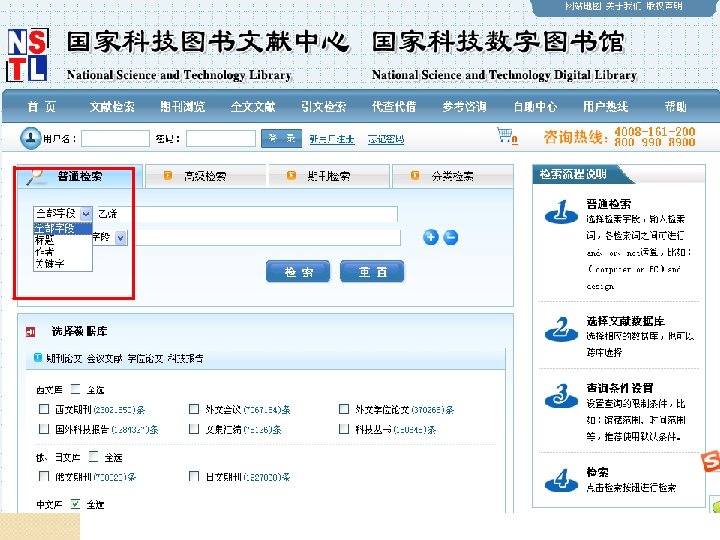Check the 日文期刊 checkbox
This screenshot has height=540, width=720.
(194, 476)
